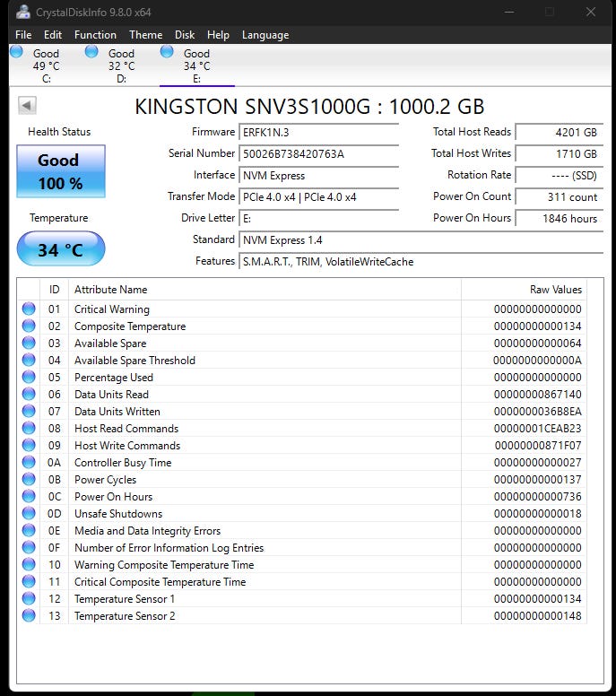Click status orb of Controller Busy Time row
This screenshot has width=616, height=696.
pos(29,462)
